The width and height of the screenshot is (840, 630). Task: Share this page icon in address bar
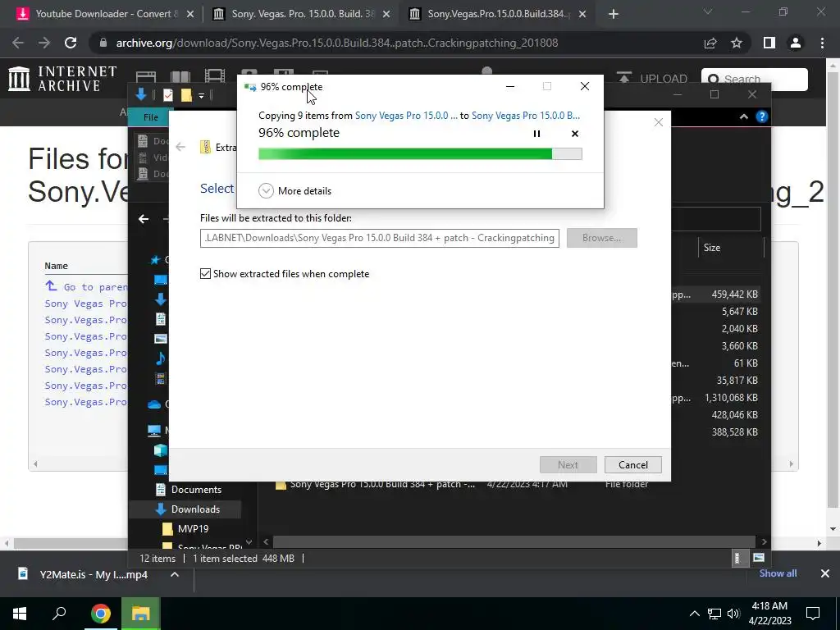[x=710, y=43]
